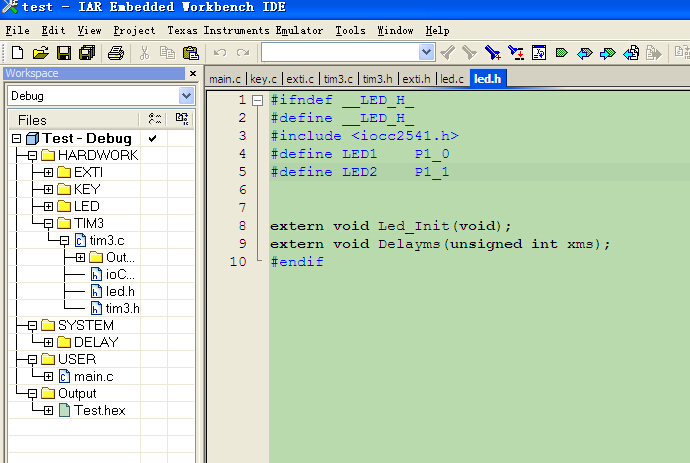This screenshot has width=690, height=463.
Task: Click the Toggle Bookmark icon
Action: point(562,53)
